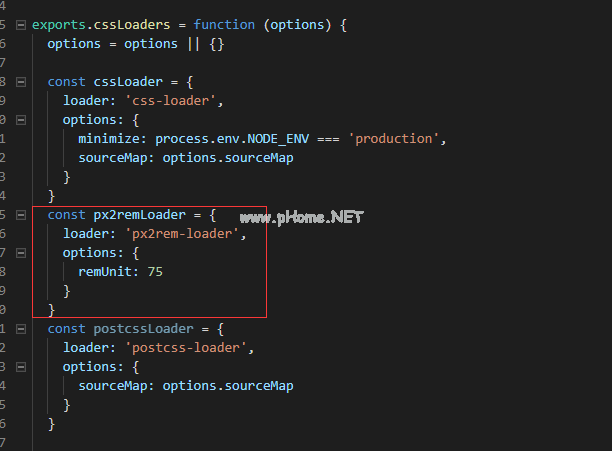Fold the options block inside postcssLoader
Image resolution: width=612 pixels, height=451 pixels.
point(21,367)
